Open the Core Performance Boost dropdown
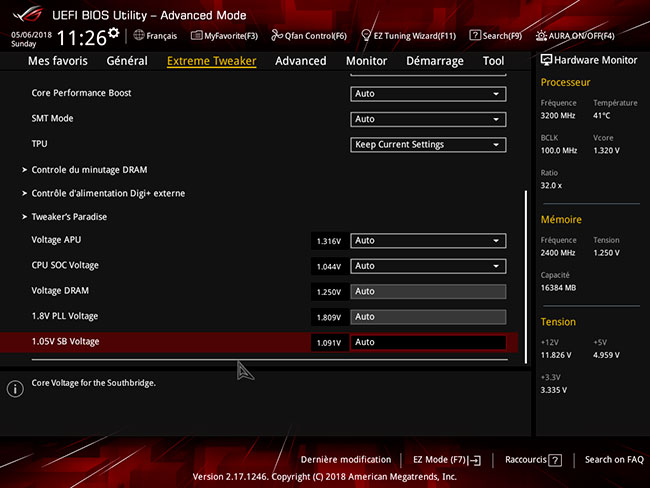The image size is (650, 488). pos(428,94)
